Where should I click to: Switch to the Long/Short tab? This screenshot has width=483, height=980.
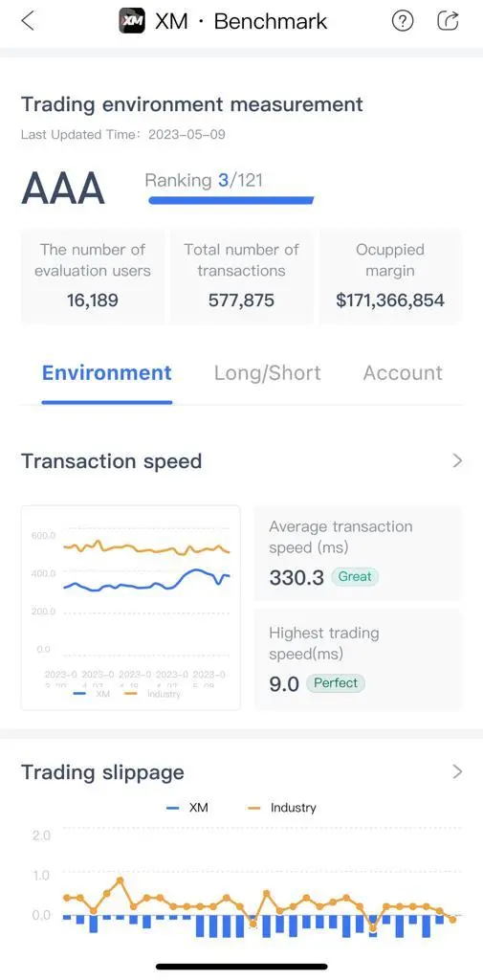[x=268, y=373]
